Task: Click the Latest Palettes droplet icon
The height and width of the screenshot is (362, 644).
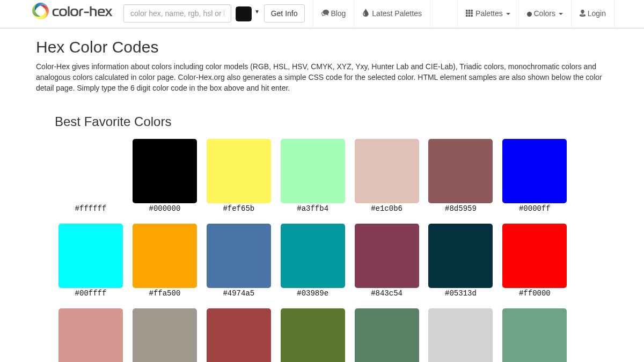Action: click(x=366, y=13)
